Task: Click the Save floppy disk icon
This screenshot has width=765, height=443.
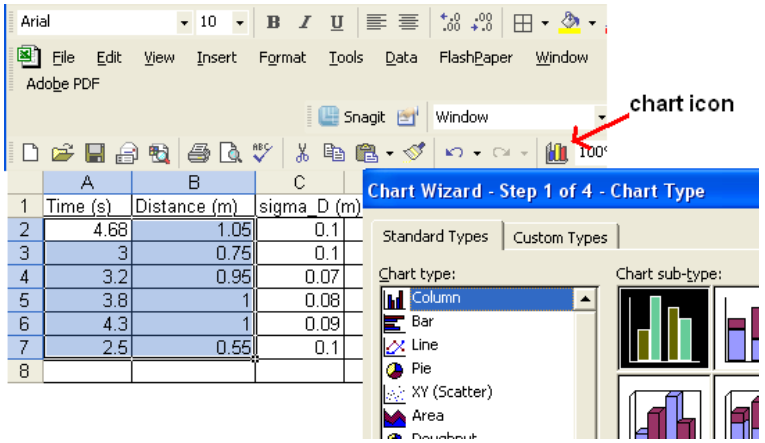Action: click(95, 153)
